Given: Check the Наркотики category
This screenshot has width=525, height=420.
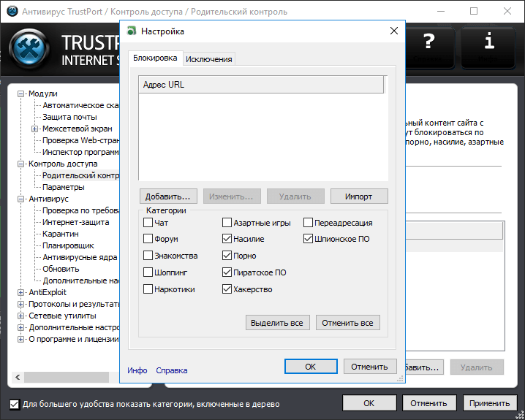Looking at the screenshot, I should (148, 289).
